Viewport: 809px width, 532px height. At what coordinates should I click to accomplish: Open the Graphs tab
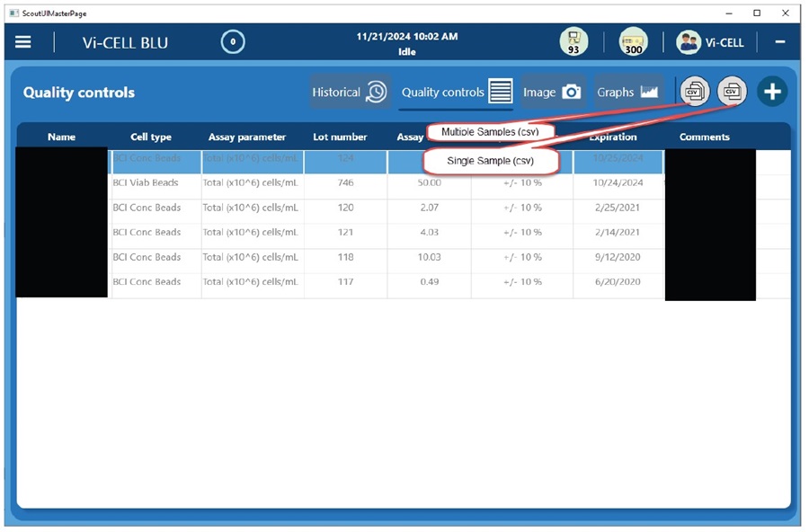tap(628, 93)
